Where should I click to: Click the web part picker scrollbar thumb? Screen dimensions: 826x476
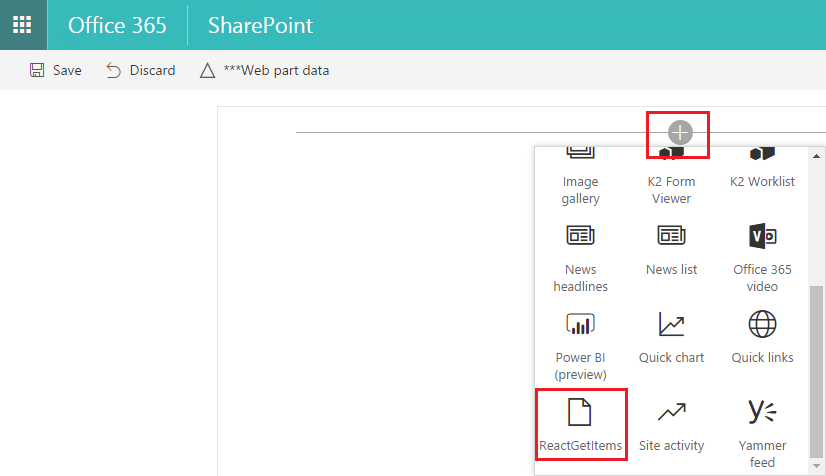[816, 372]
